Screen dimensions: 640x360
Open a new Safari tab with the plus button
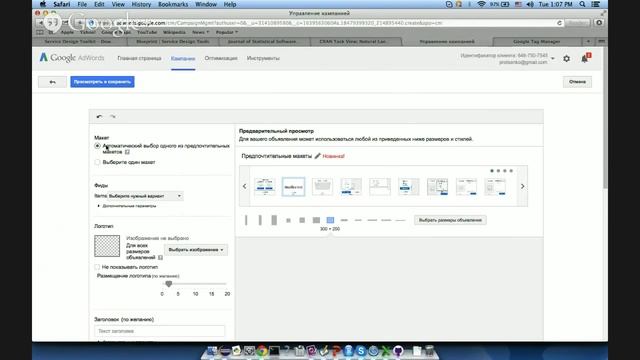588,41
